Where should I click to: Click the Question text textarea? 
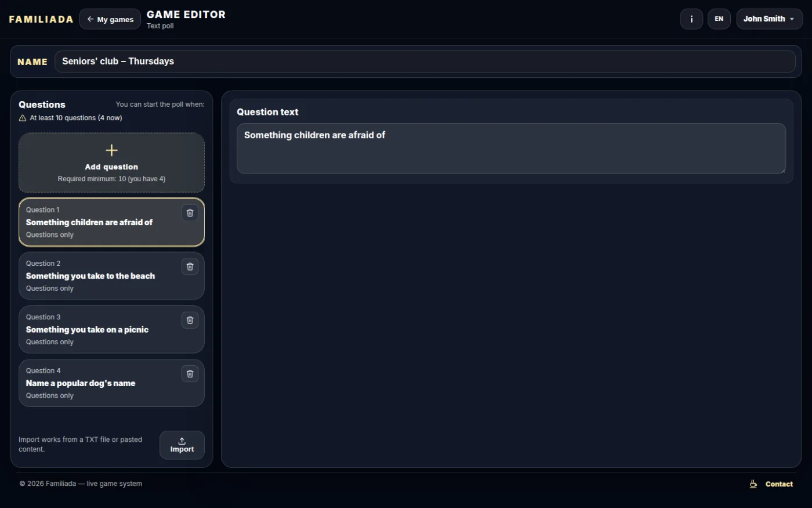tap(511, 148)
